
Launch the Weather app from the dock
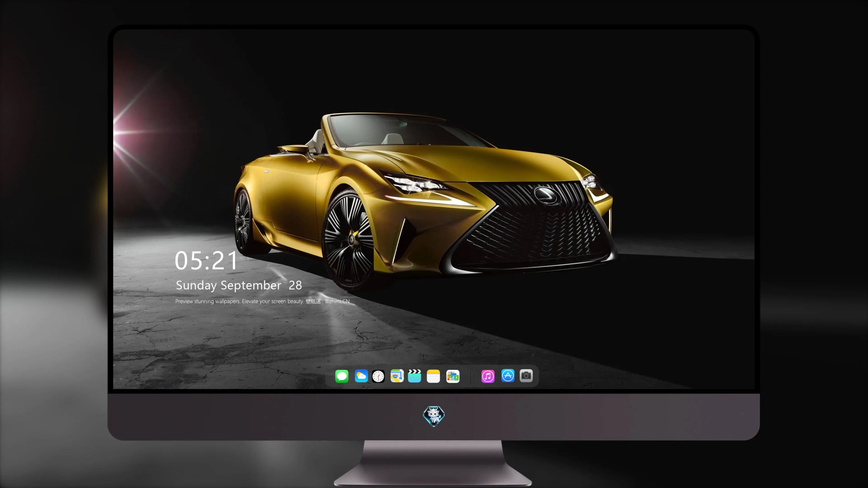click(x=361, y=376)
